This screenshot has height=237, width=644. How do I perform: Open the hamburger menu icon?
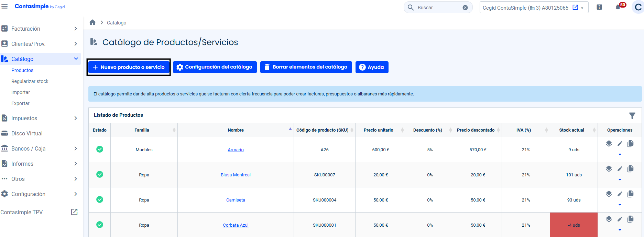(4, 7)
